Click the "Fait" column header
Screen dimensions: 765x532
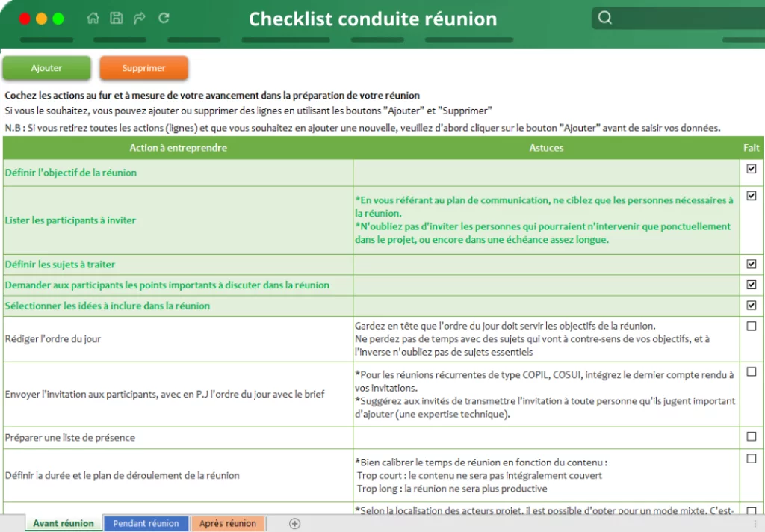[752, 148]
